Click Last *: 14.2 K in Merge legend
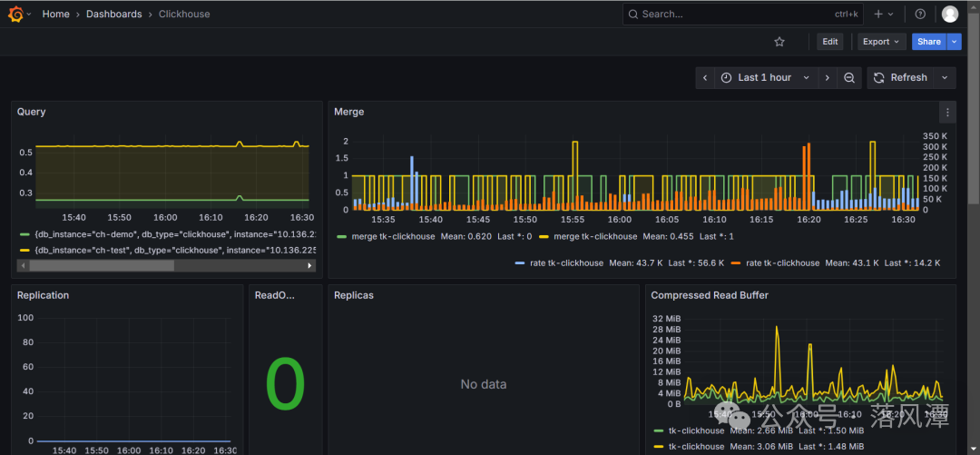Screen dimensions: 980x455 915,262
